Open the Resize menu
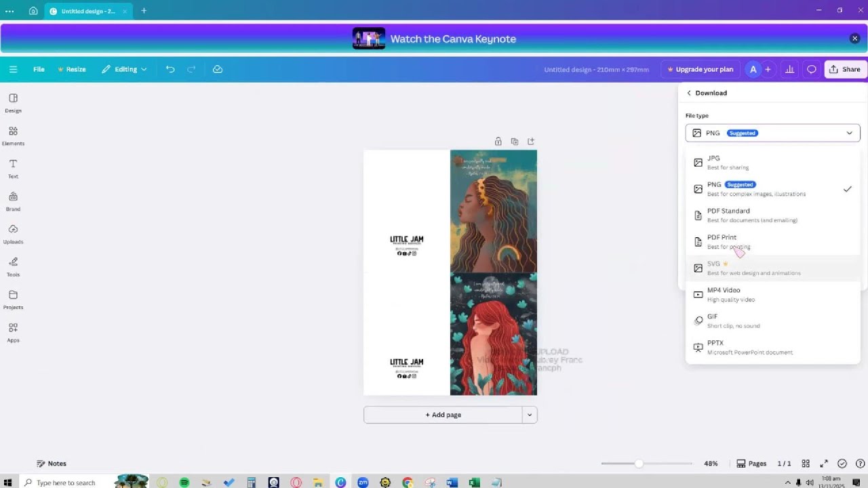 point(71,69)
